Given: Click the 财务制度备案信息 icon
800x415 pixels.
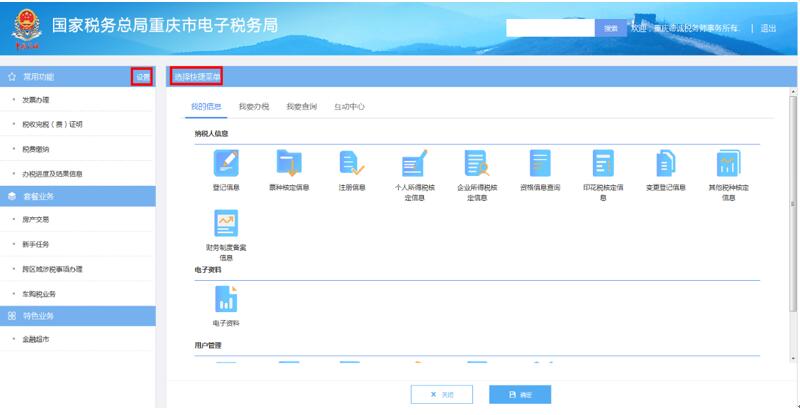Looking at the screenshot, I should click(226, 225).
